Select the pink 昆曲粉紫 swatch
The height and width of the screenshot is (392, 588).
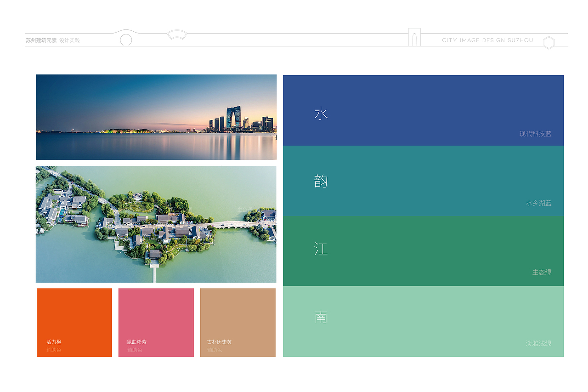tap(156, 323)
